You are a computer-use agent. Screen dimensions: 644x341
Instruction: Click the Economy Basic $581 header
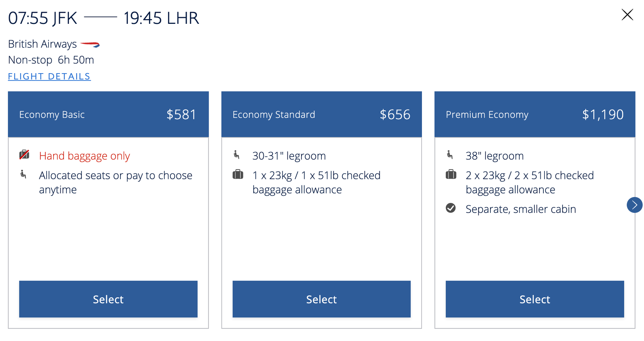click(108, 114)
